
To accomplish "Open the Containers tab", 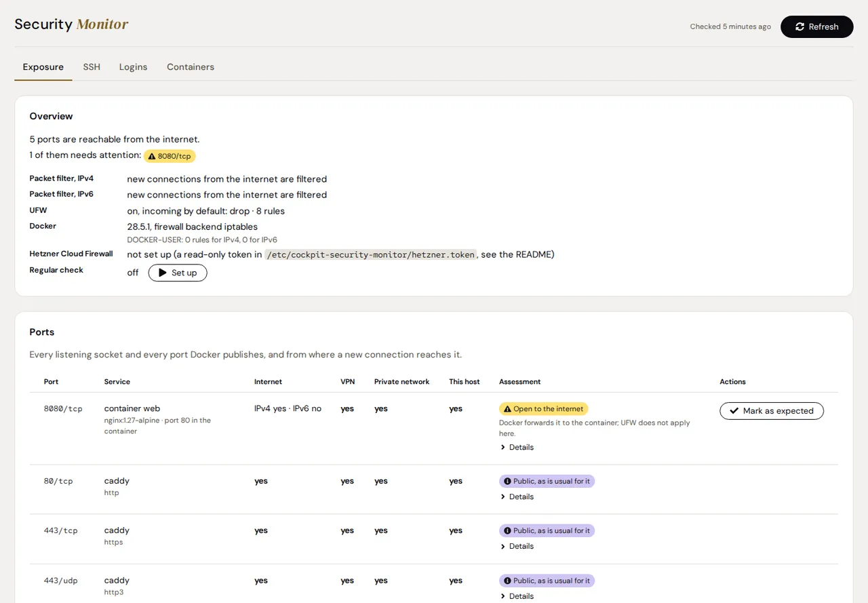I will pos(191,66).
